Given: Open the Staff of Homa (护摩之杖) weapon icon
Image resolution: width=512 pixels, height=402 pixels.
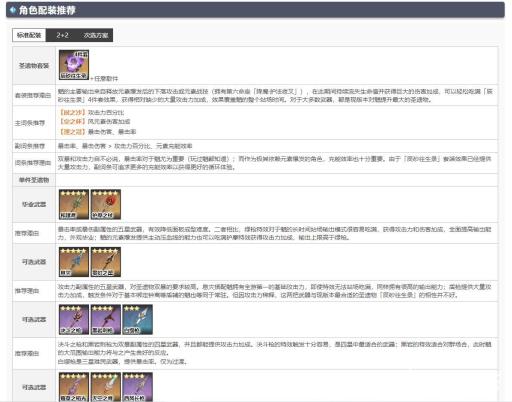Looking at the screenshot, I should (x=106, y=204).
